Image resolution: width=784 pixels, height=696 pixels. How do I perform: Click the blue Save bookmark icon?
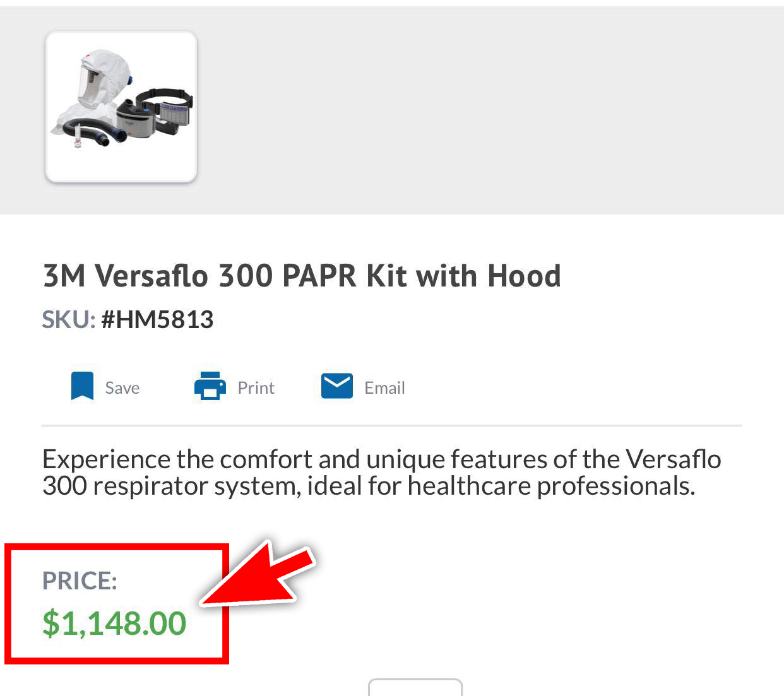point(82,386)
